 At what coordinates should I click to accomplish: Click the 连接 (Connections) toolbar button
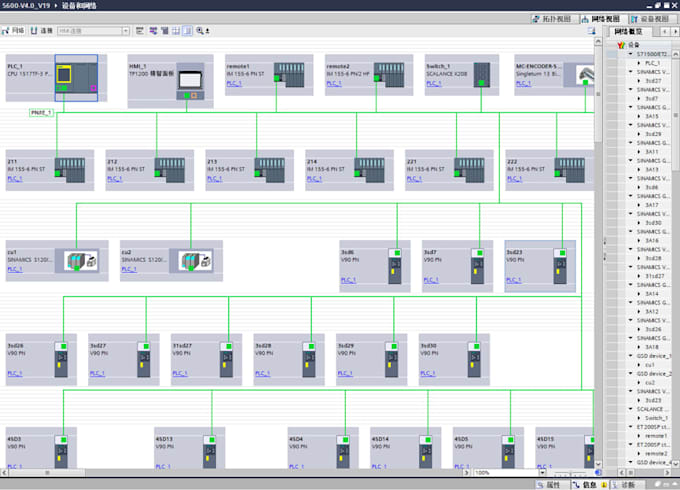[42, 30]
